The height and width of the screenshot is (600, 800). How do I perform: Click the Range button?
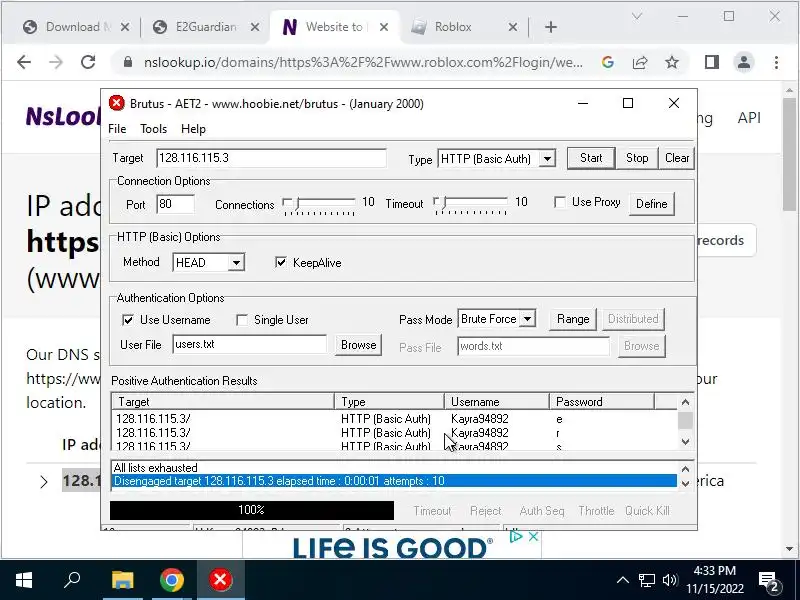(x=572, y=319)
